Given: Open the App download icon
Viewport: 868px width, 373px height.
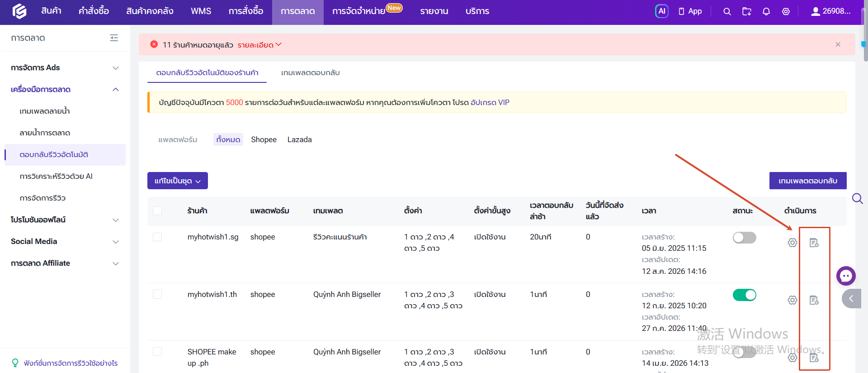Looking at the screenshot, I should click(690, 11).
